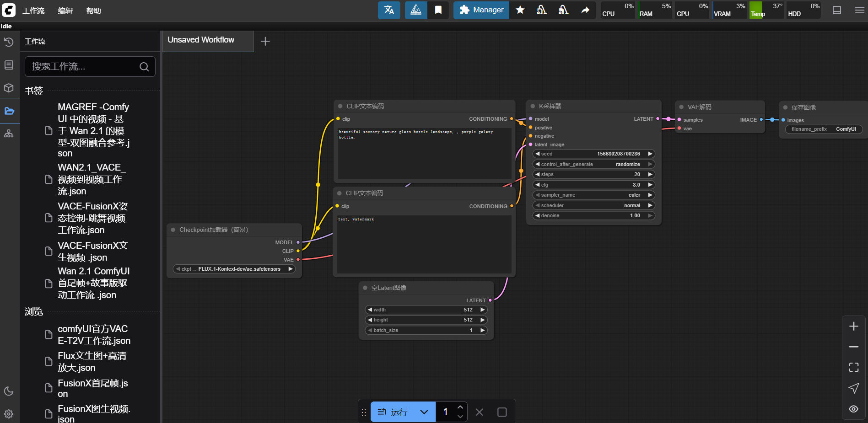Image resolution: width=868 pixels, height=423 pixels.
Task: Click the navigation arrow canvas icon
Action: (853, 388)
